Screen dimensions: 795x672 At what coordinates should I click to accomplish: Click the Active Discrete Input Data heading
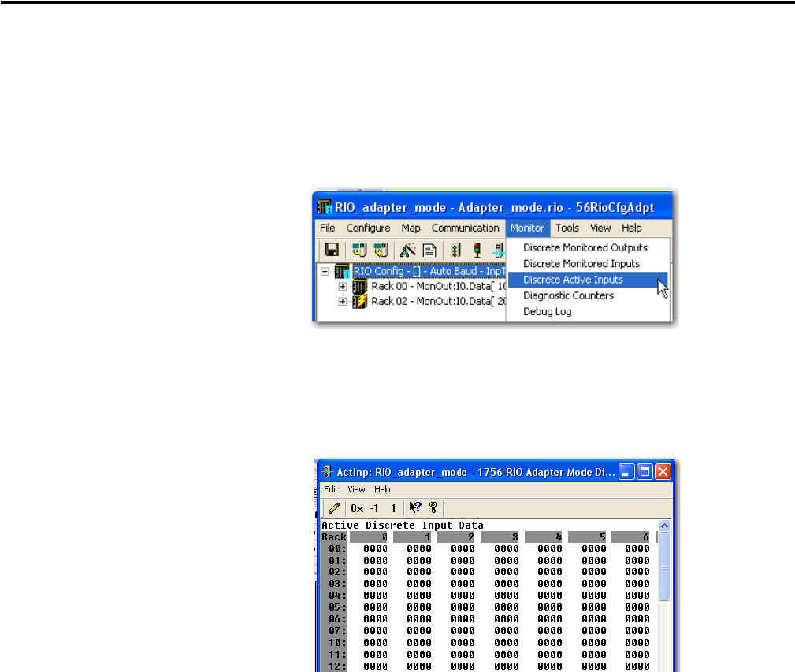point(403,525)
